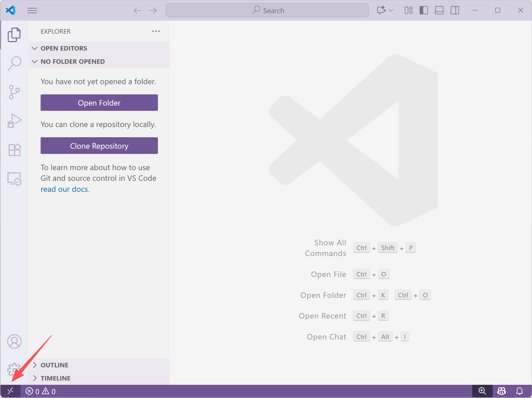Open the Search view in activity bar
This screenshot has width=532, height=398.
point(14,63)
